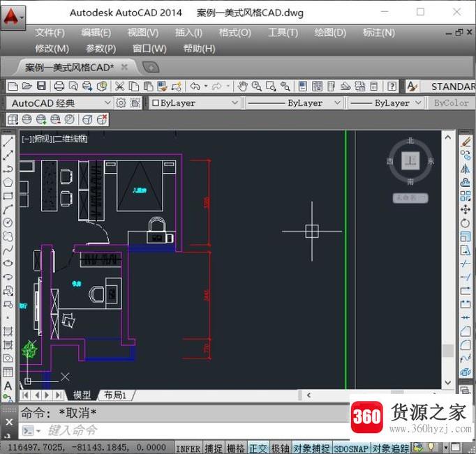Click the new drawing tab plus button
Image resolution: width=476 pixels, height=454 pixels.
pyautogui.click(x=151, y=67)
